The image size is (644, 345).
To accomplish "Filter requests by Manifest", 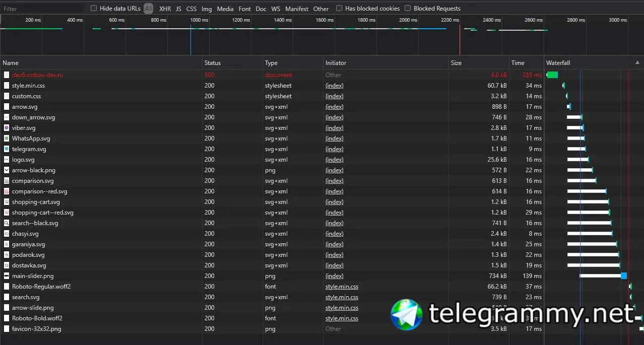I will tap(297, 9).
